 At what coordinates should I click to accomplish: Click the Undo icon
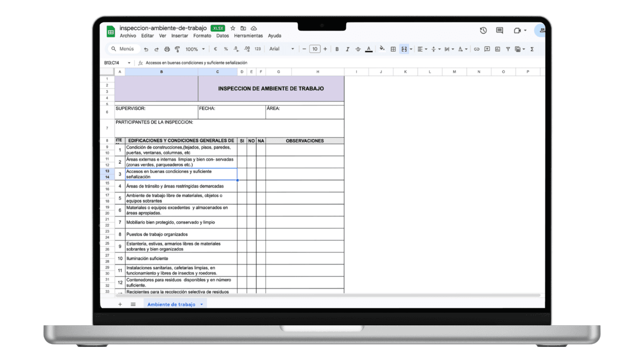click(x=146, y=49)
